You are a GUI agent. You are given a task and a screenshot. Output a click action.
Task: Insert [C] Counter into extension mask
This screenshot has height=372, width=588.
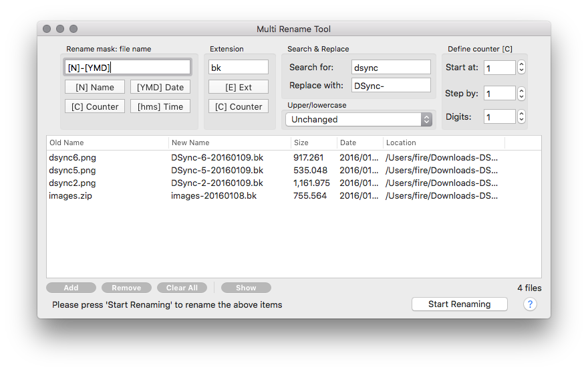tap(239, 106)
